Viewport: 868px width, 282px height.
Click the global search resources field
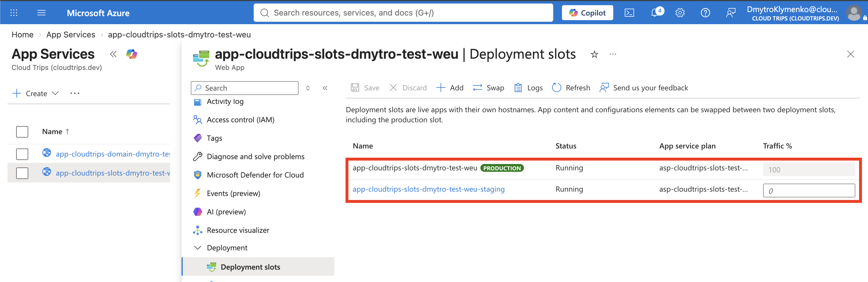point(403,13)
